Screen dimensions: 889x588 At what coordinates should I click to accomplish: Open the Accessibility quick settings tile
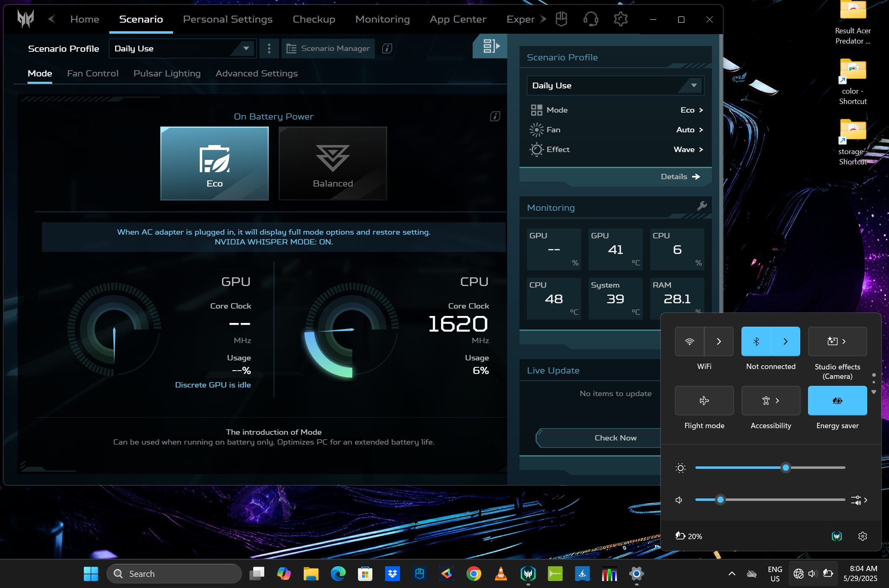[x=771, y=401]
